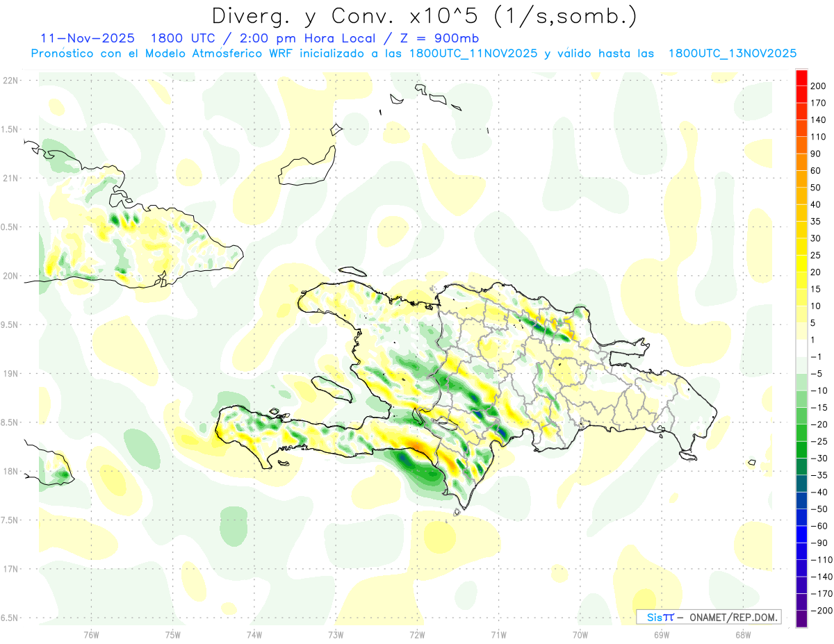
Task: Click the positive "140" colorbar label
Action: coord(819,120)
